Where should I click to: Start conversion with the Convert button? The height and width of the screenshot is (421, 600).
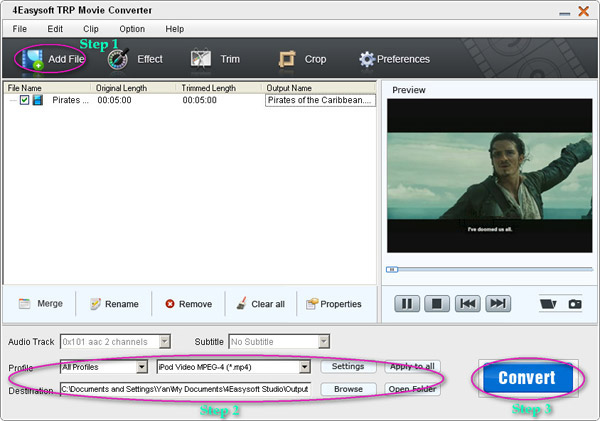pos(528,378)
